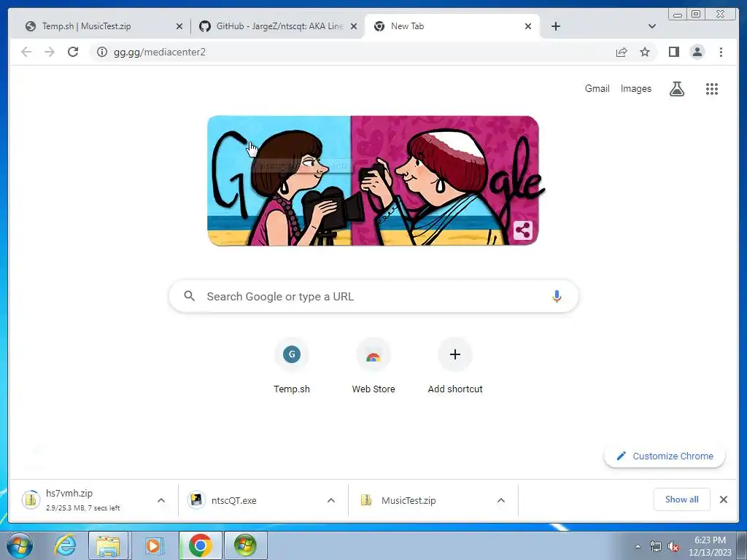
Task: Open a new tab with the plus button
Action: [x=555, y=26]
